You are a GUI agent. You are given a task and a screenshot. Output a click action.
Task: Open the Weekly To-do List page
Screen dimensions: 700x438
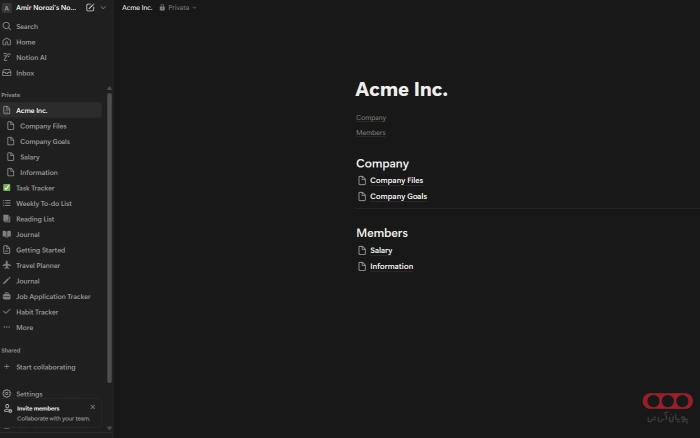click(43, 203)
